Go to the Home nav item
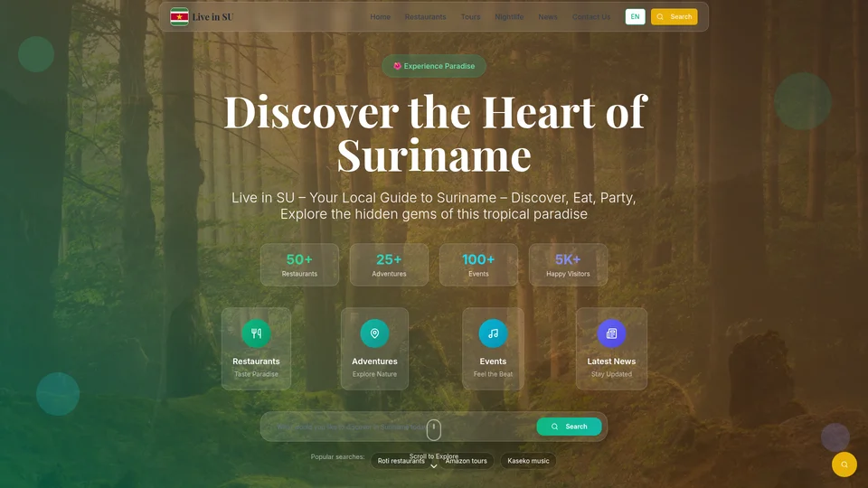Viewport: 868px width, 488px height. pyautogui.click(x=381, y=16)
